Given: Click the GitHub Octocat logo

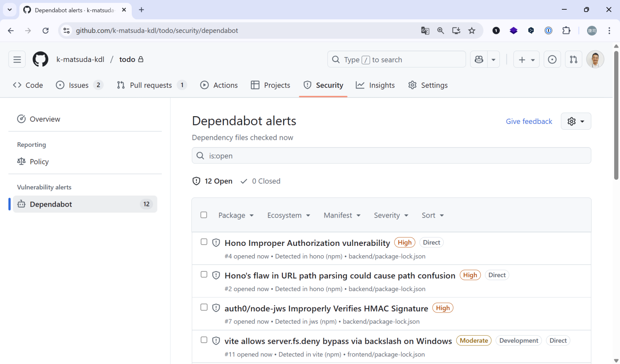Looking at the screenshot, I should click(x=40, y=60).
